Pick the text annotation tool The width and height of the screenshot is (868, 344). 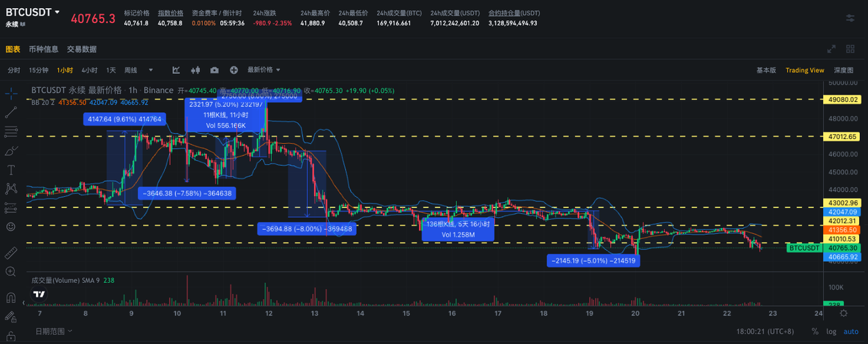(x=11, y=170)
